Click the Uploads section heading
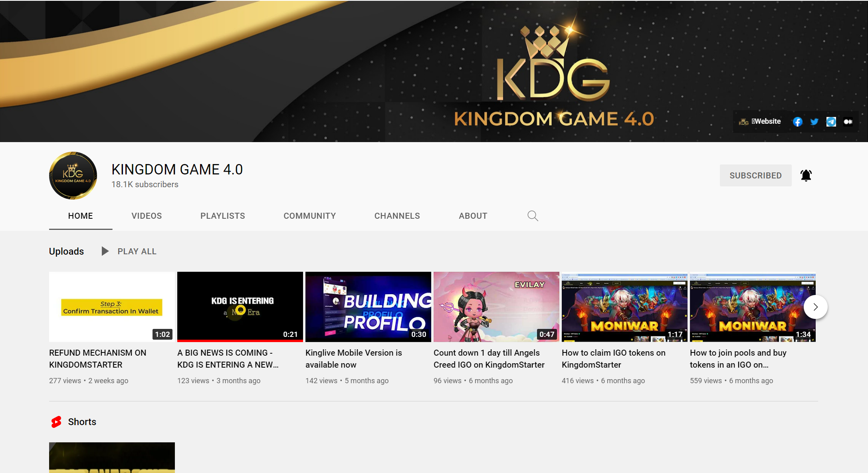Image resolution: width=868 pixels, height=473 pixels. pos(66,251)
